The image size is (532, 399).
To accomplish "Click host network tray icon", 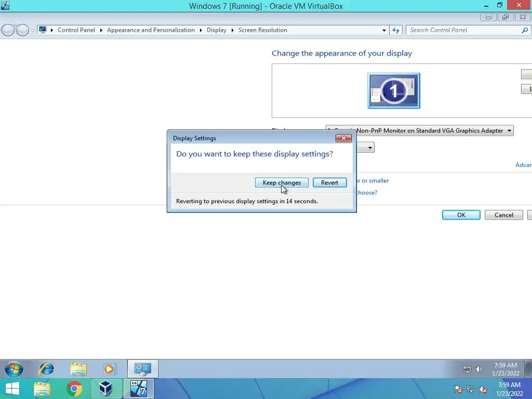I will [471, 389].
